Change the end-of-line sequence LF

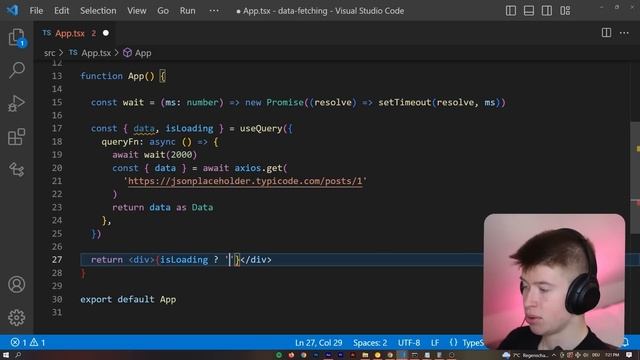coord(435,342)
